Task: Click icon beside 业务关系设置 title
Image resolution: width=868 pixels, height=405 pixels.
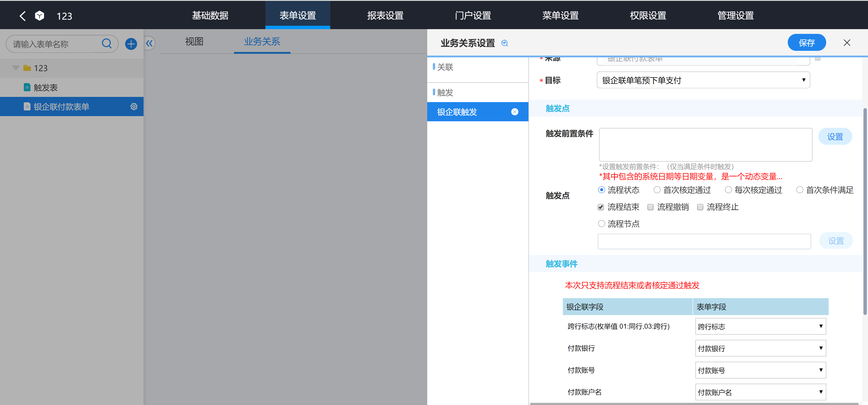Action: pyautogui.click(x=505, y=43)
